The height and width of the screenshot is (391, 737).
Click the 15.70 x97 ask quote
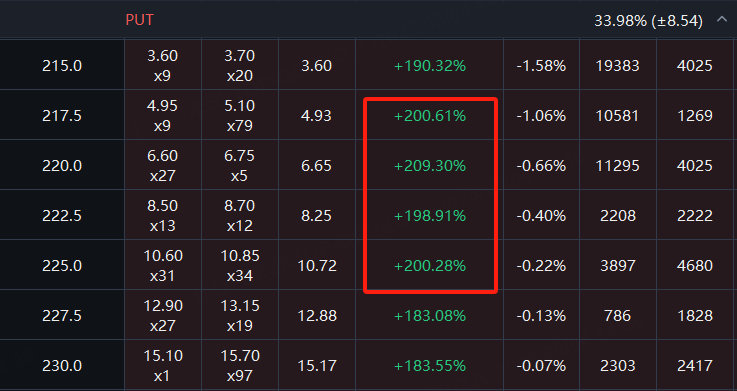(240, 366)
